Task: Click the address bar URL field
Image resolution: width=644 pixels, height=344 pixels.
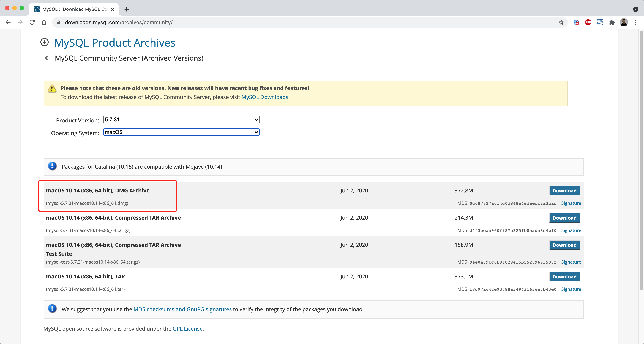Action: pyautogui.click(x=300, y=23)
